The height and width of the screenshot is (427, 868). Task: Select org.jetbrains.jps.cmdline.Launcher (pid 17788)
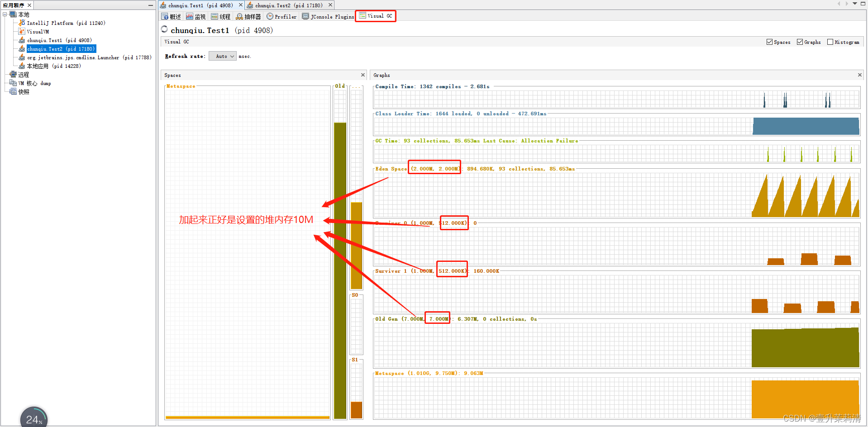tap(89, 57)
